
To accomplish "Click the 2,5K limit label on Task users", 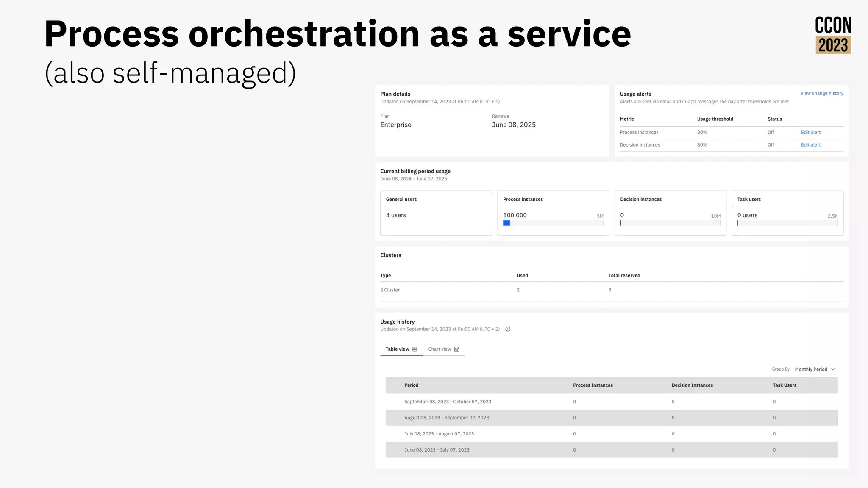I will pos(833,216).
